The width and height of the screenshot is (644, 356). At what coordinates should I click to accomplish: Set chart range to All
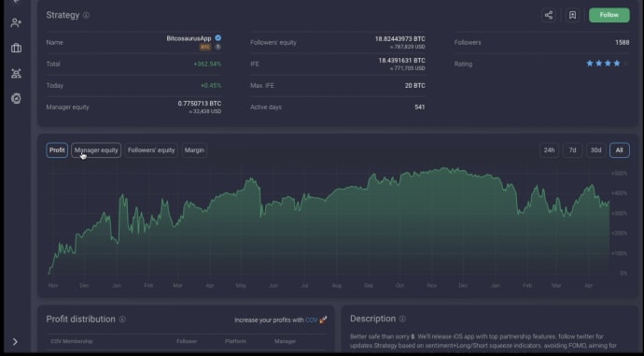point(620,150)
